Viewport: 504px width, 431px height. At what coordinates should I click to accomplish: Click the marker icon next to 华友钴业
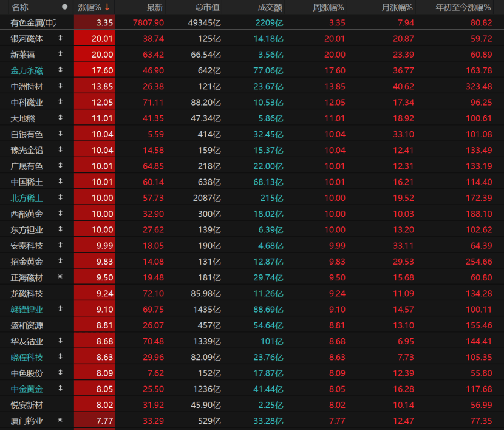coord(60,341)
